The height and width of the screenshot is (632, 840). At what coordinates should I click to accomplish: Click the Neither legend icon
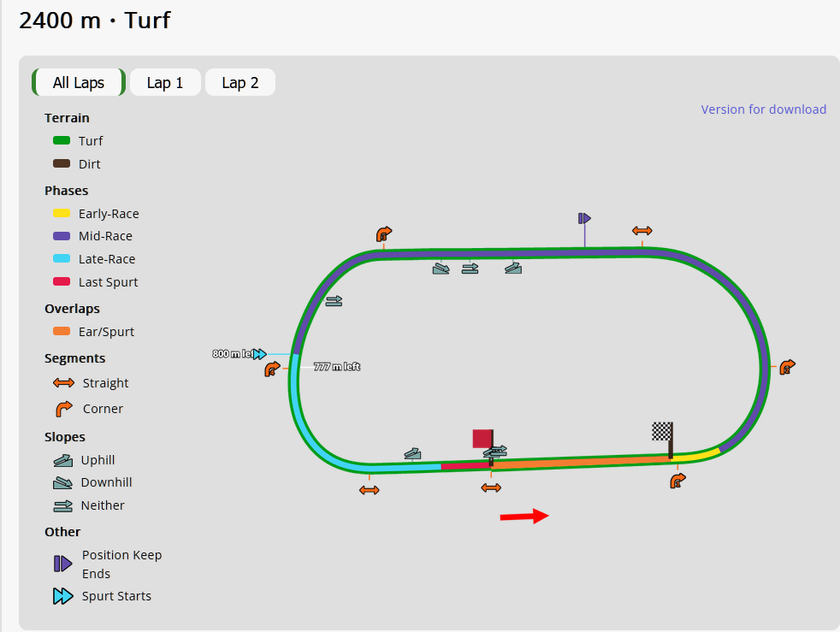[62, 505]
